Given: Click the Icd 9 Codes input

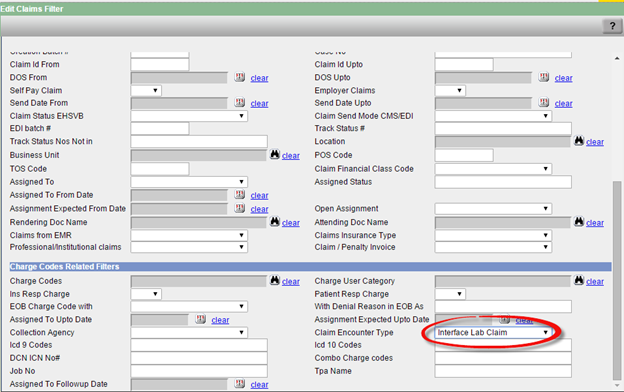Looking at the screenshot, I should pyautogui.click(x=199, y=345).
